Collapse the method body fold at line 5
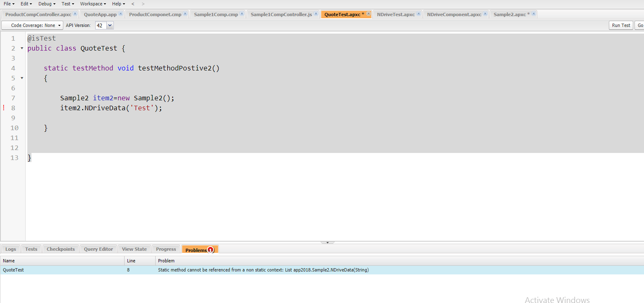Image resolution: width=644 pixels, height=303 pixels. click(22, 78)
